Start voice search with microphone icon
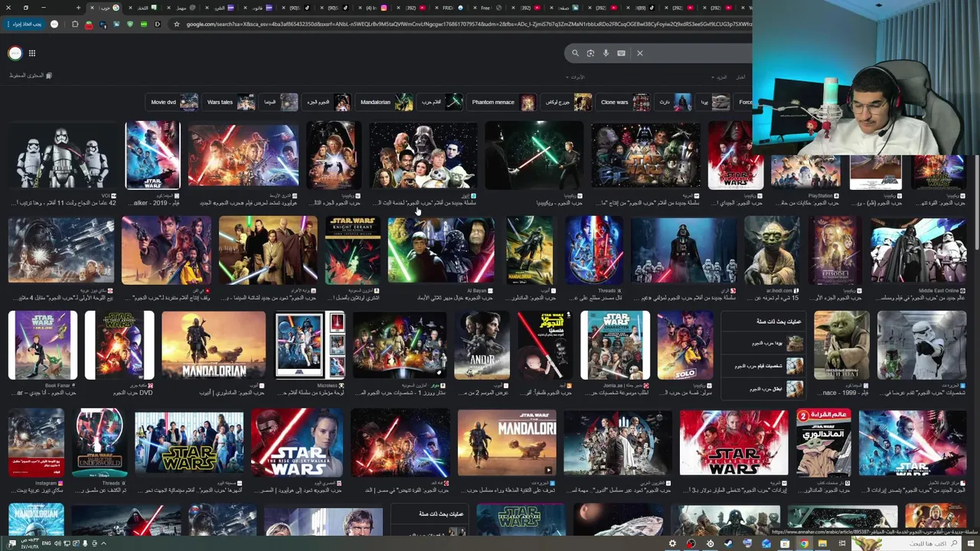The height and width of the screenshot is (551, 980). (606, 53)
